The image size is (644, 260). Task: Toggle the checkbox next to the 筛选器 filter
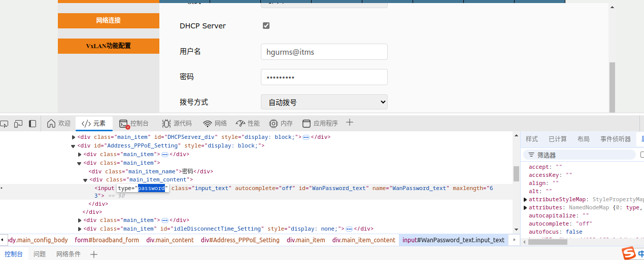tap(642, 155)
